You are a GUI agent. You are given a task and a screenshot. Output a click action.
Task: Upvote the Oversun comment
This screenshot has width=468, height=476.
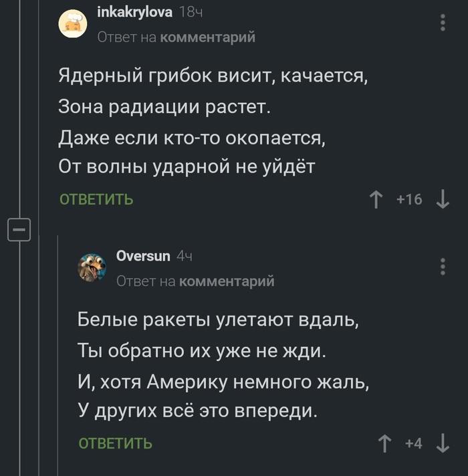385,443
